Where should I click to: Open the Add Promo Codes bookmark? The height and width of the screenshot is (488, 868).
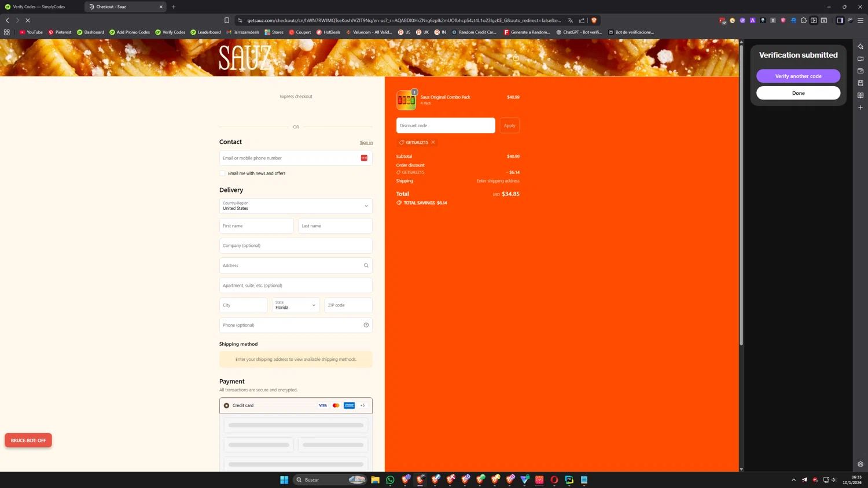click(x=130, y=32)
